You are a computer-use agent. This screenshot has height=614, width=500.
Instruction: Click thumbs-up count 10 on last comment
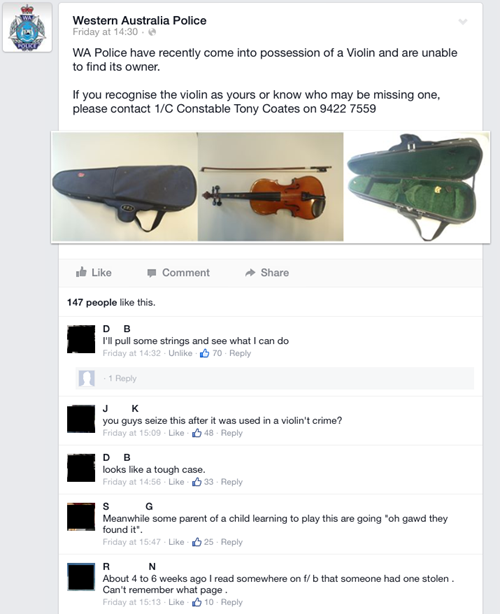[x=203, y=602]
